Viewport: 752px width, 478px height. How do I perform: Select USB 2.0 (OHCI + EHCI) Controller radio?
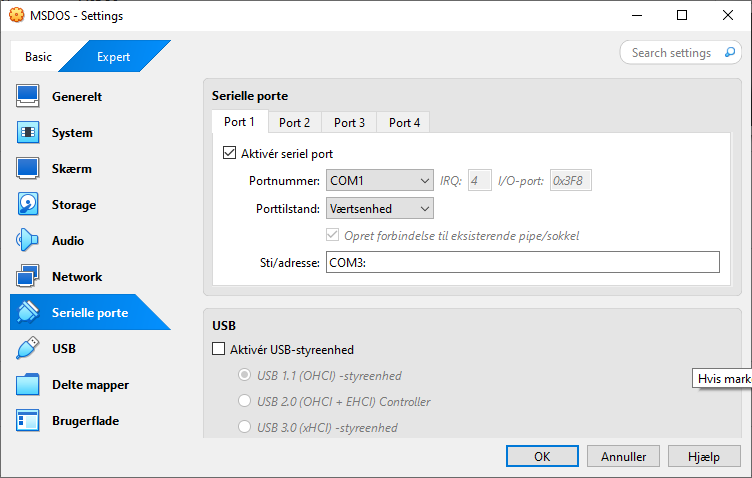click(x=245, y=402)
